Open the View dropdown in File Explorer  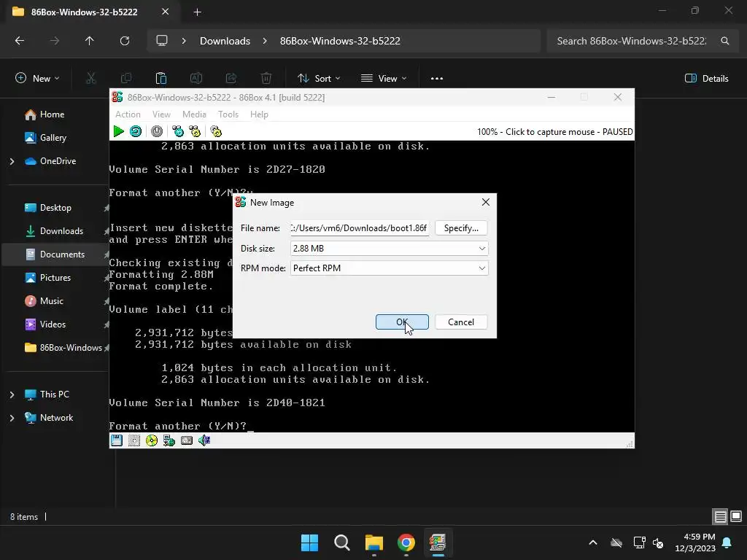[384, 79]
